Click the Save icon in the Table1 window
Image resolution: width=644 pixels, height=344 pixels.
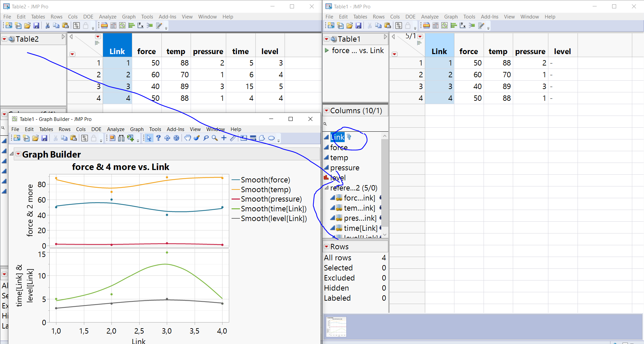pyautogui.click(x=358, y=26)
